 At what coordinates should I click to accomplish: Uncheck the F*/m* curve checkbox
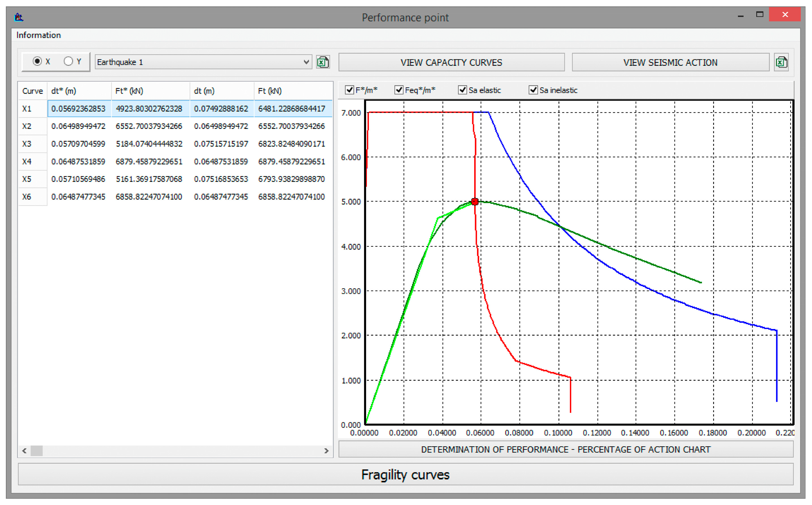click(x=349, y=90)
